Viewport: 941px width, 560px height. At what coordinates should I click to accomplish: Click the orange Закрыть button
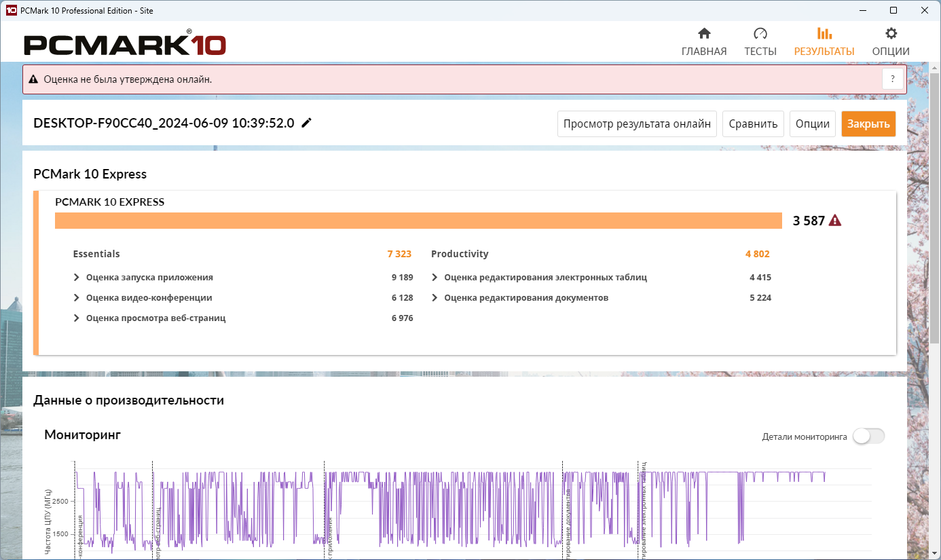(x=868, y=124)
